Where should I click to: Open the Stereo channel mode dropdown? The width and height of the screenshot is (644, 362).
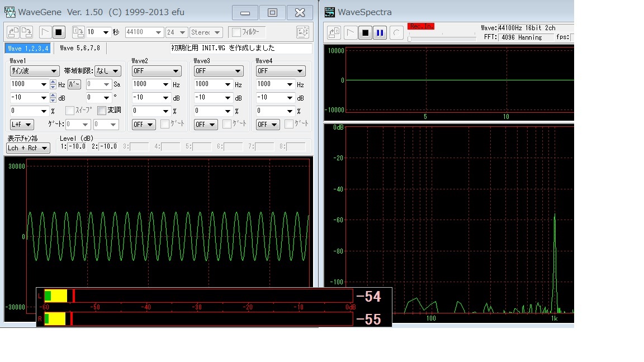[x=206, y=32]
